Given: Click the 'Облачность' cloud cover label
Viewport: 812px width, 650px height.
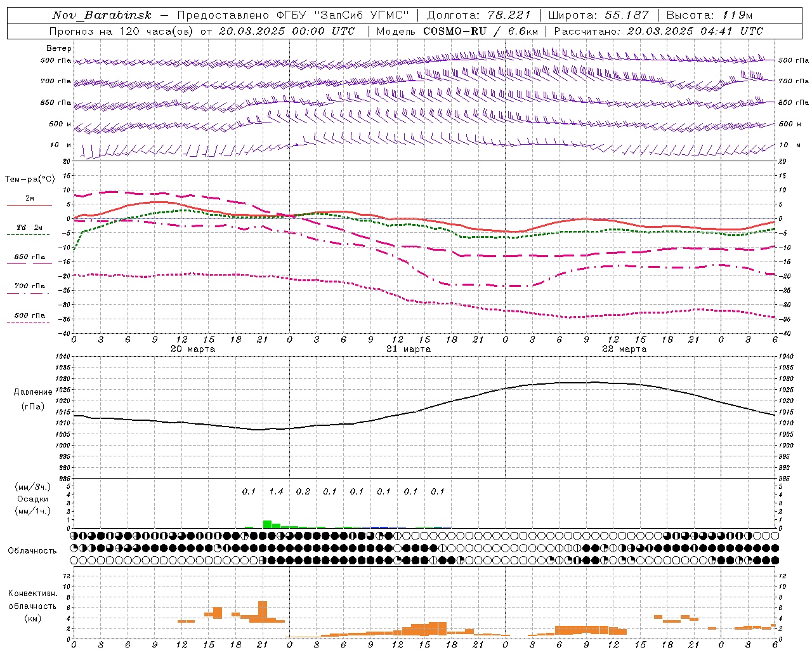Looking at the screenshot, I should click(32, 550).
